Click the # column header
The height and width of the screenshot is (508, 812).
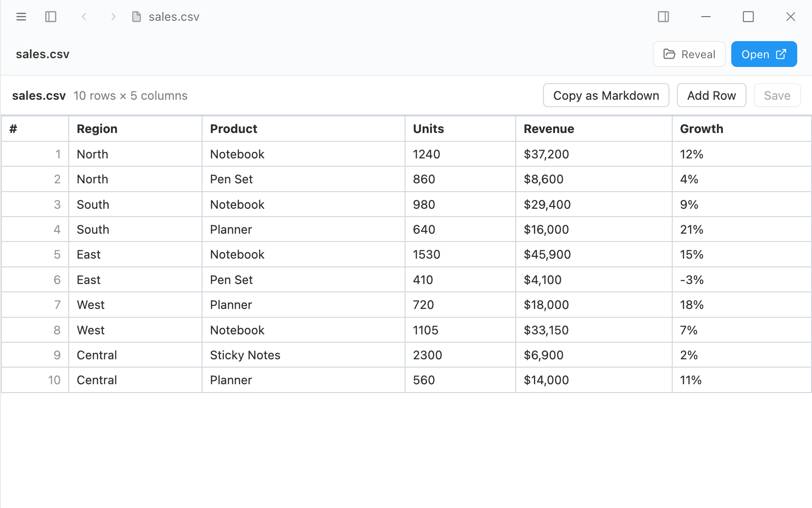click(x=36, y=129)
